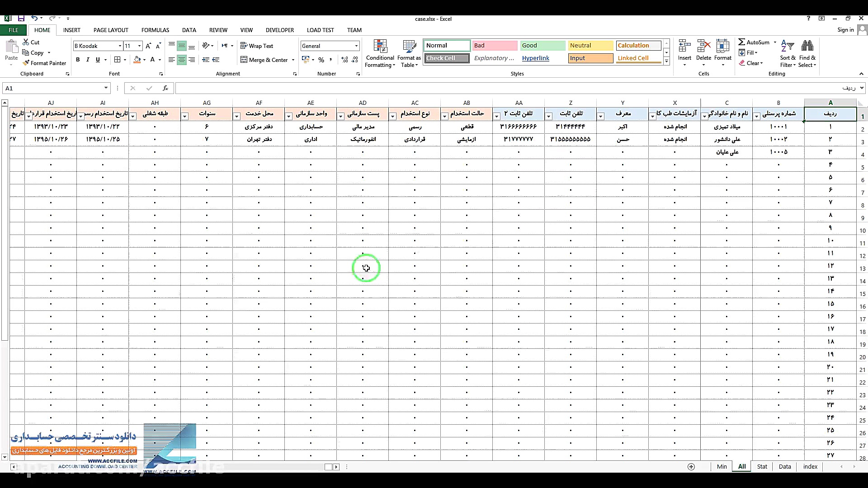Toggle Wrap Text on the cell
Screen dimensions: 868x488
pos(256,46)
